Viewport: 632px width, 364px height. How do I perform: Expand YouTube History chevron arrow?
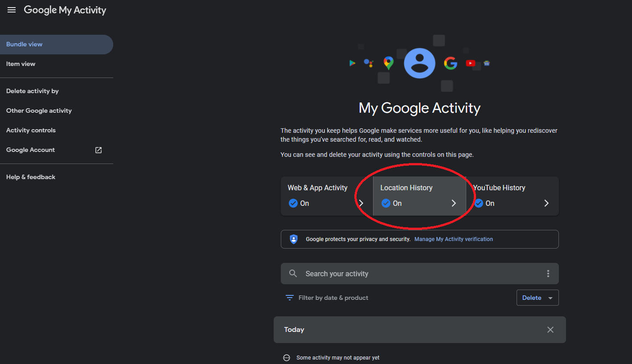click(x=546, y=203)
